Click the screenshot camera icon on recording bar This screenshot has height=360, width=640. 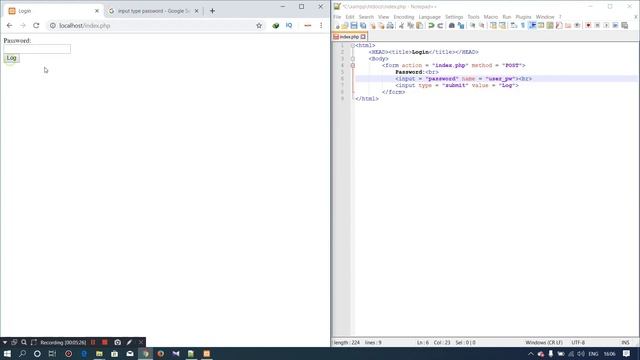118,342
